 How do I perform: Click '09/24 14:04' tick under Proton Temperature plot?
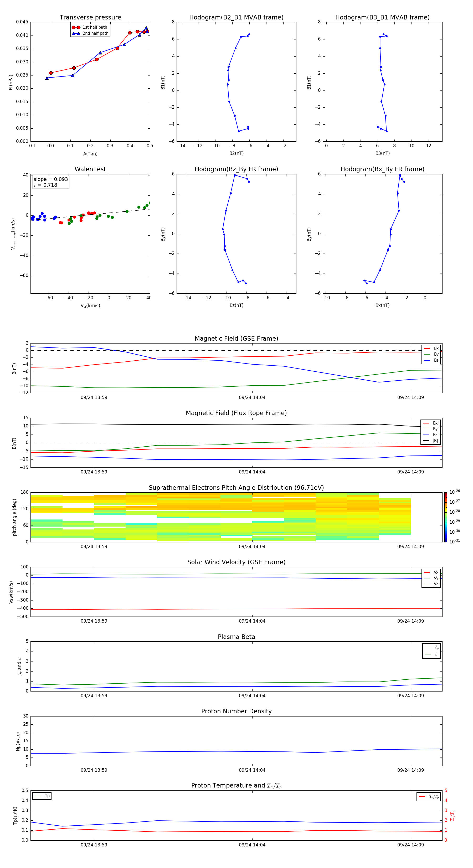[252, 845]
